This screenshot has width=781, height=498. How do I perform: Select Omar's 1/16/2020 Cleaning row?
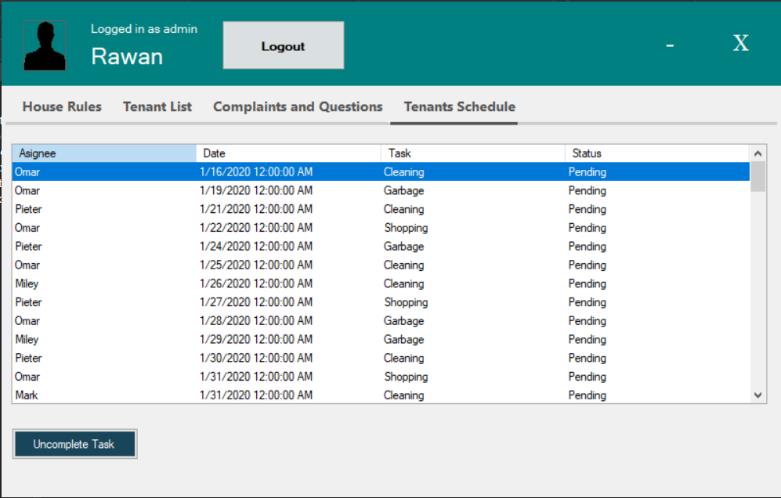coord(381,172)
